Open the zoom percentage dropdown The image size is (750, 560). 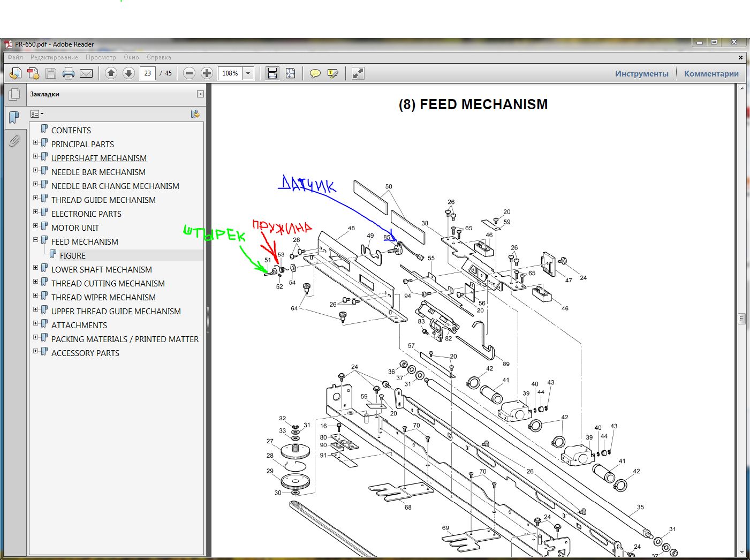[248, 73]
